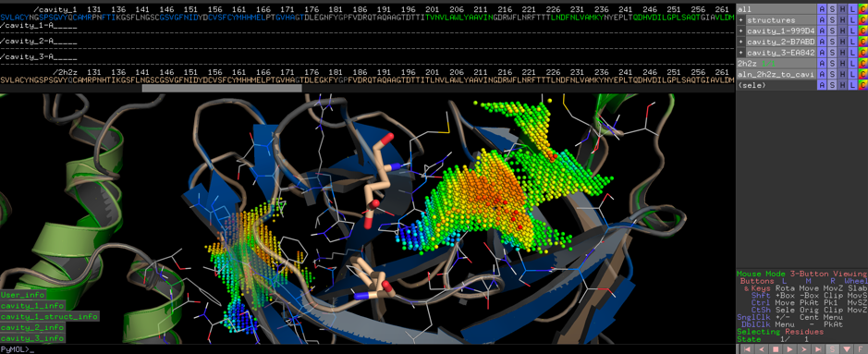
Task: Expand the cavity_1-999D4 group
Action: pyautogui.click(x=740, y=31)
